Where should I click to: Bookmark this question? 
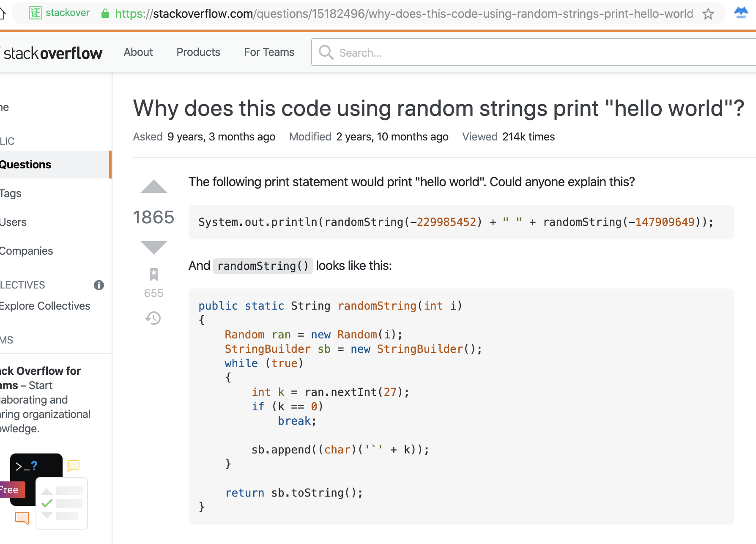[x=153, y=275]
